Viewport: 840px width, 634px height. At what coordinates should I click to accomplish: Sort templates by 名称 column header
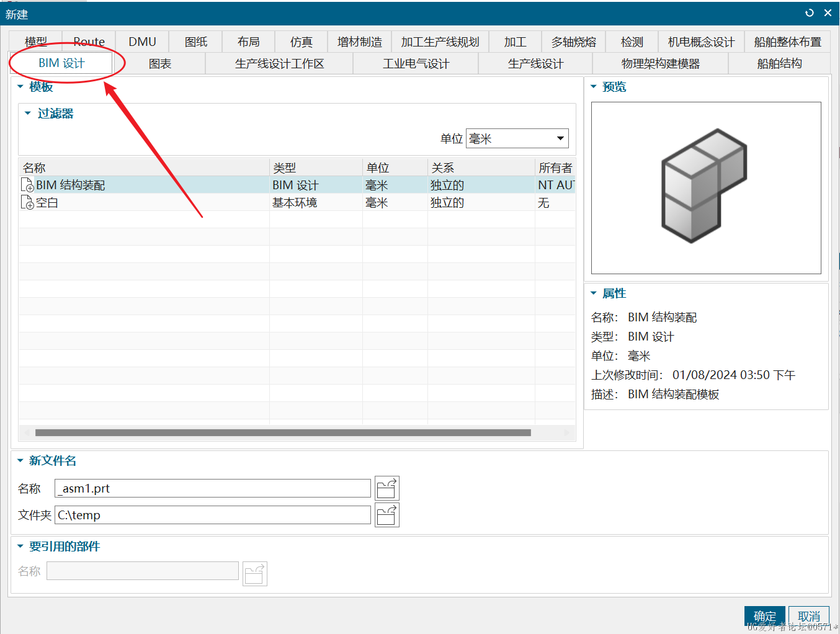pyautogui.click(x=144, y=167)
